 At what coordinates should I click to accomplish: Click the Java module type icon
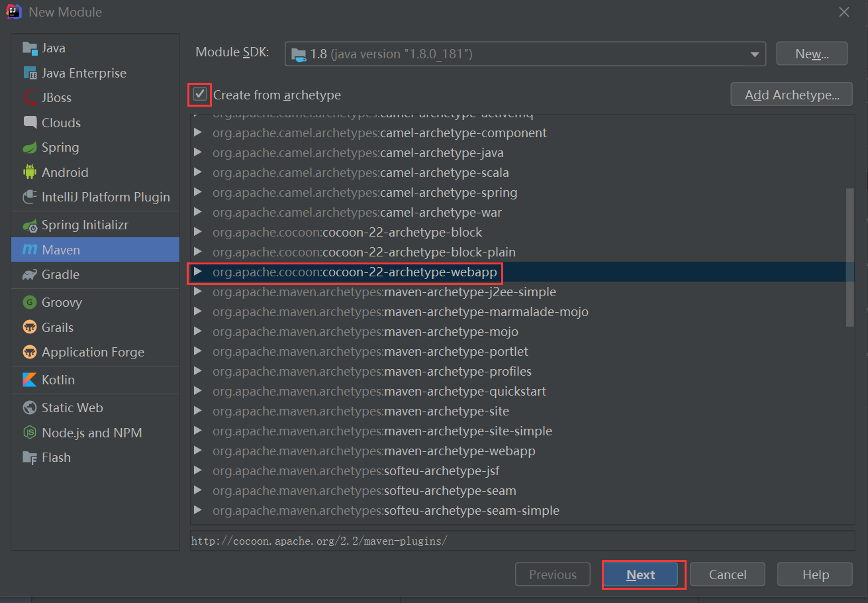pos(30,48)
